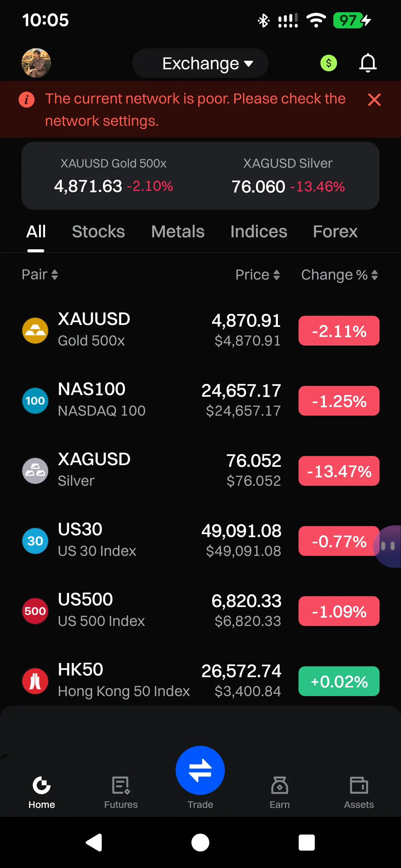Dismiss the poor network warning banner
This screenshot has width=401, height=868.
[x=374, y=100]
